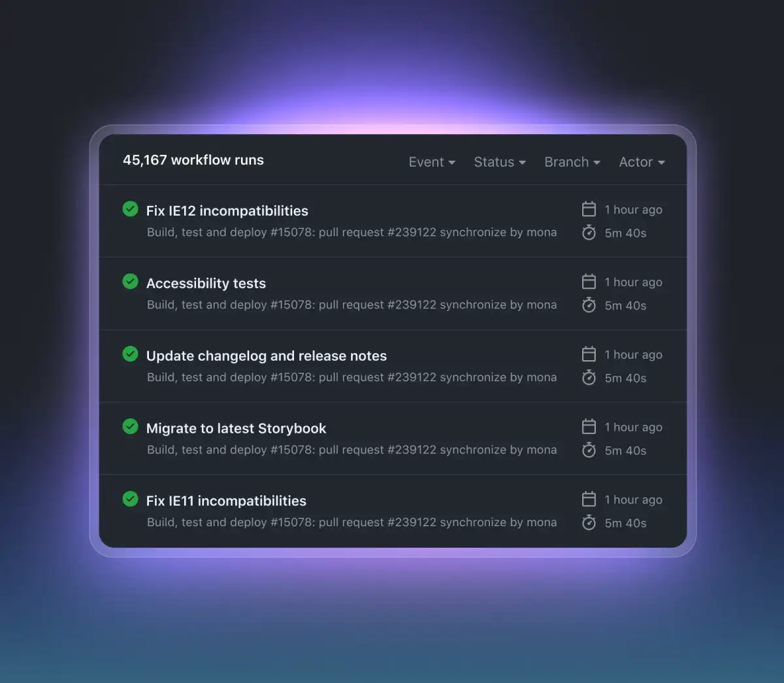Image resolution: width=784 pixels, height=683 pixels.
Task: Click '1 hour ago' in Accessibility tests row
Action: tap(633, 282)
